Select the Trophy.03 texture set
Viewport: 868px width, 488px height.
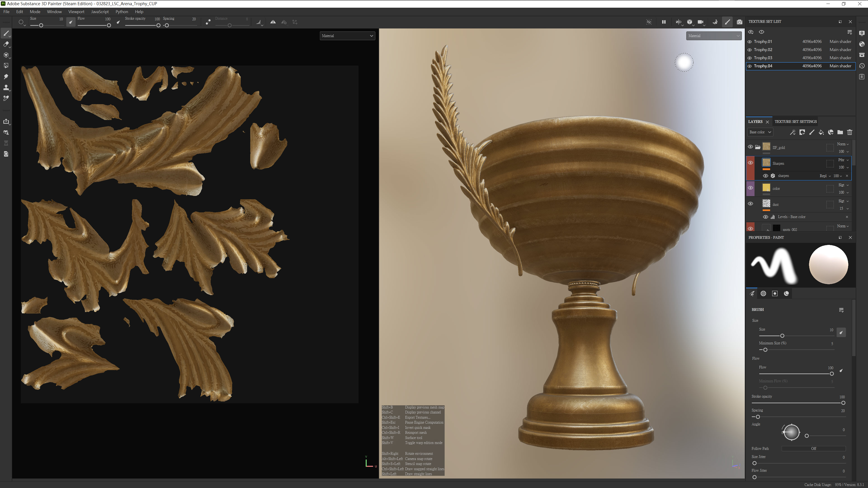click(x=763, y=58)
